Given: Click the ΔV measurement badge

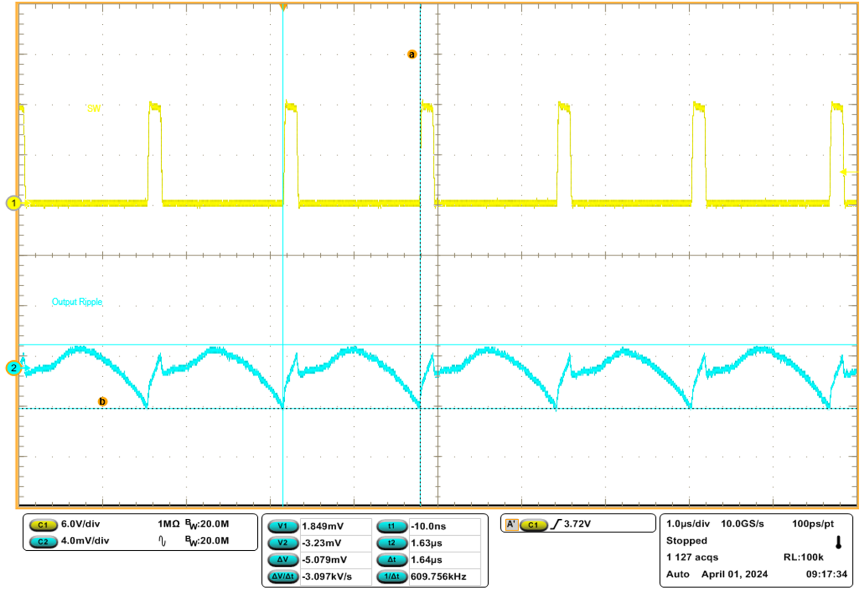Looking at the screenshot, I should 283,560.
